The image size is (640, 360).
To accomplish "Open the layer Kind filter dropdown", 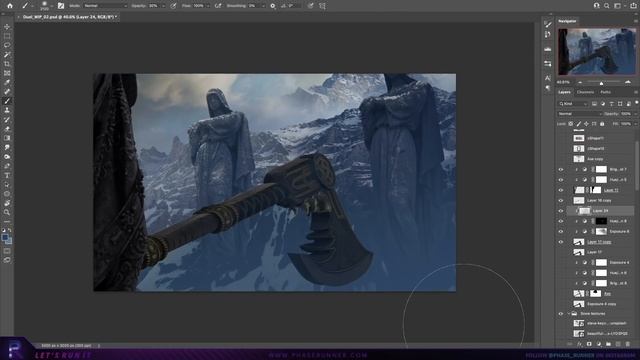I will coord(573,104).
